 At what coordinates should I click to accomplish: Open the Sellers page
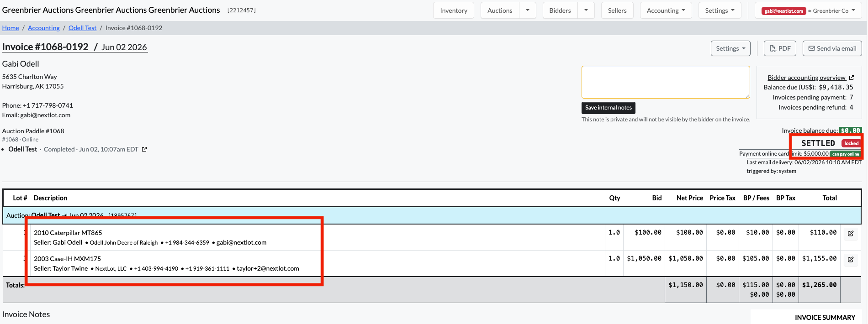tap(617, 10)
